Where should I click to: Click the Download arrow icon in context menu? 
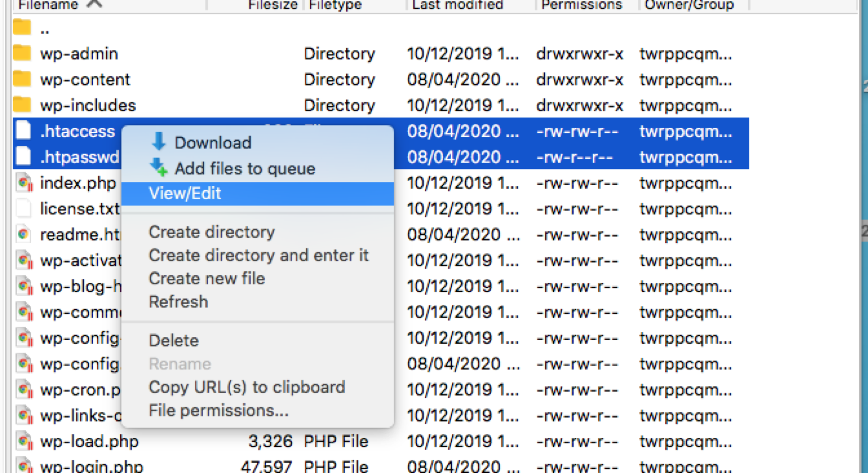pyautogui.click(x=159, y=142)
